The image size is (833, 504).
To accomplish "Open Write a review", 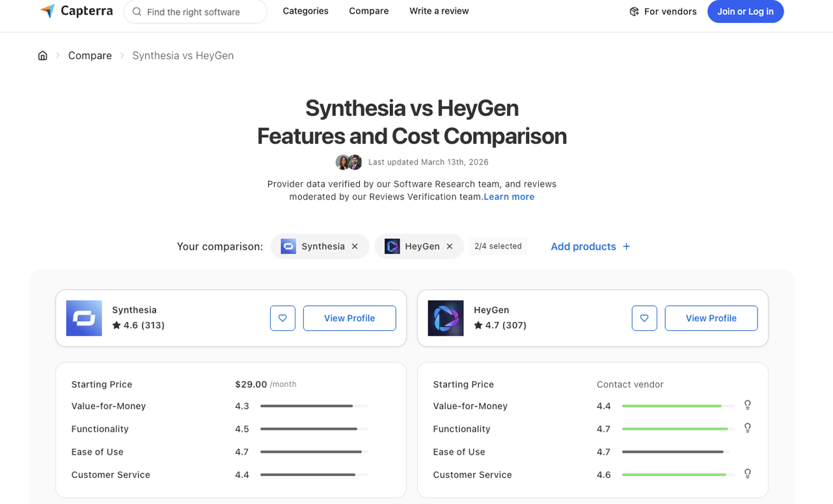I will [x=439, y=11].
